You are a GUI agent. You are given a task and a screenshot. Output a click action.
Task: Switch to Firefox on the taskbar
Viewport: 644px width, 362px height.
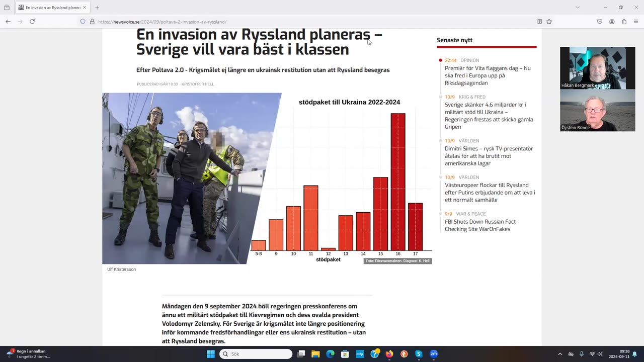click(389, 354)
